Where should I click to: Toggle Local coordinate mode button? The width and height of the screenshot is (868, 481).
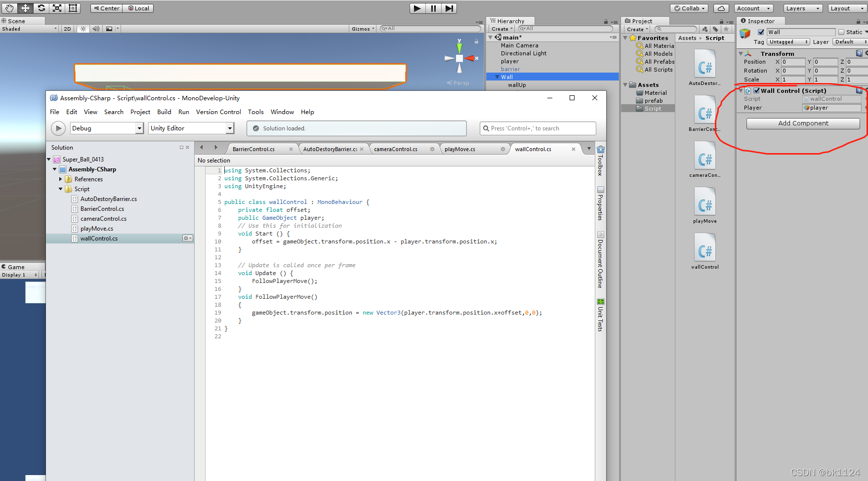click(138, 8)
